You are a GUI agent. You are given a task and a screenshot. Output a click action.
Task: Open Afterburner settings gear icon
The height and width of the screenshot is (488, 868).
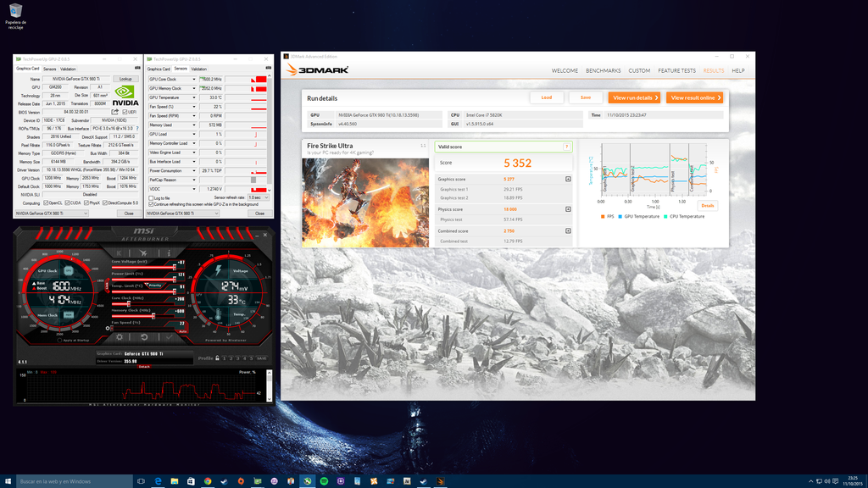coord(119,337)
